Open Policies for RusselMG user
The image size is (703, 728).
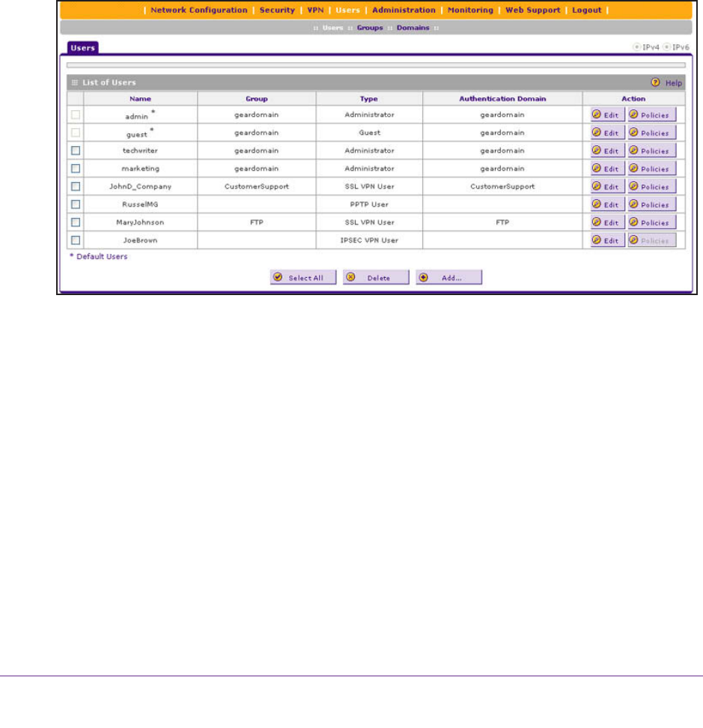point(652,204)
